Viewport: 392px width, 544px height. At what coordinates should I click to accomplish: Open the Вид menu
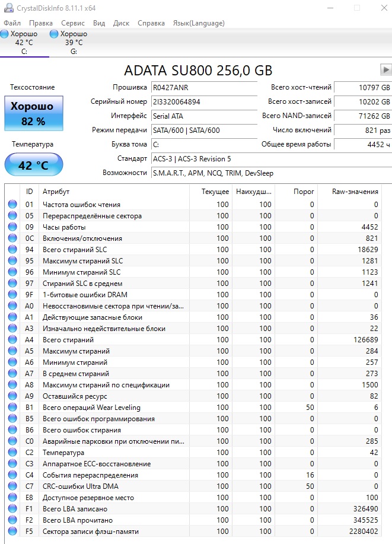tap(99, 23)
